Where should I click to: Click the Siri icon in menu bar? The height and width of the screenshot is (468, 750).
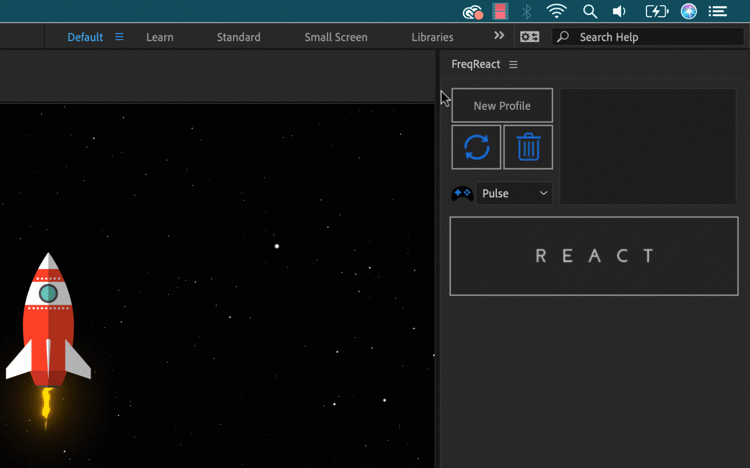(x=689, y=12)
